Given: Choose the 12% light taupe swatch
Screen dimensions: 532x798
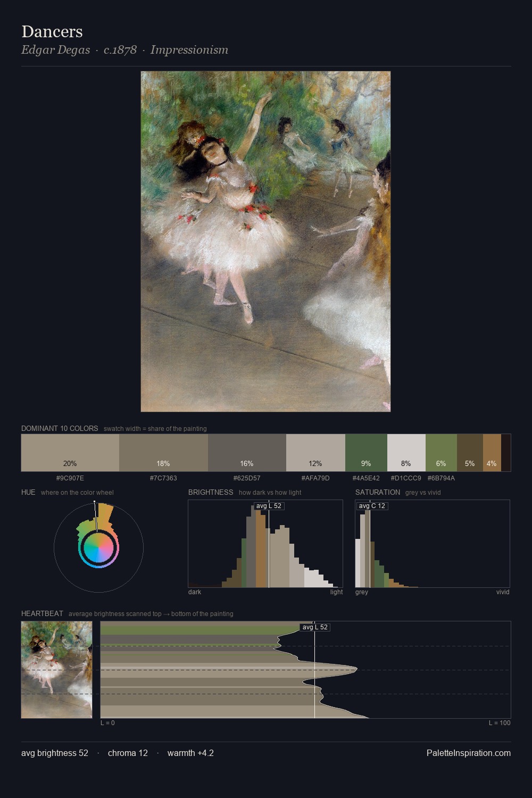Looking at the screenshot, I should click(x=315, y=453).
